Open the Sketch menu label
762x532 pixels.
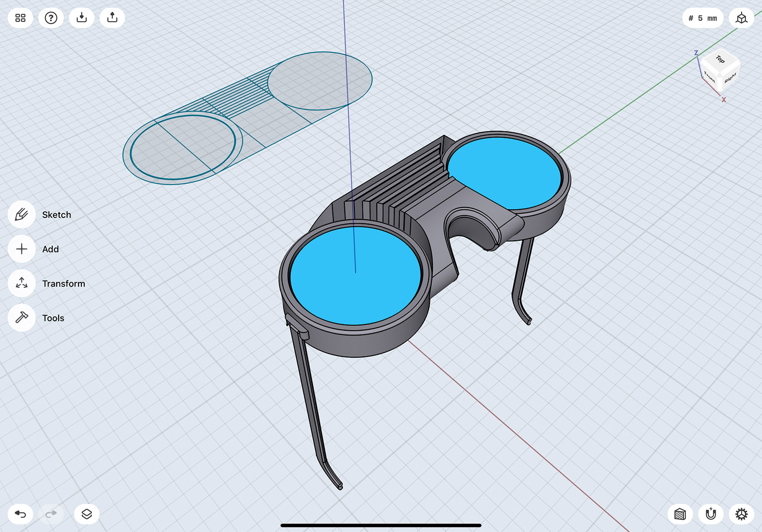pos(57,215)
